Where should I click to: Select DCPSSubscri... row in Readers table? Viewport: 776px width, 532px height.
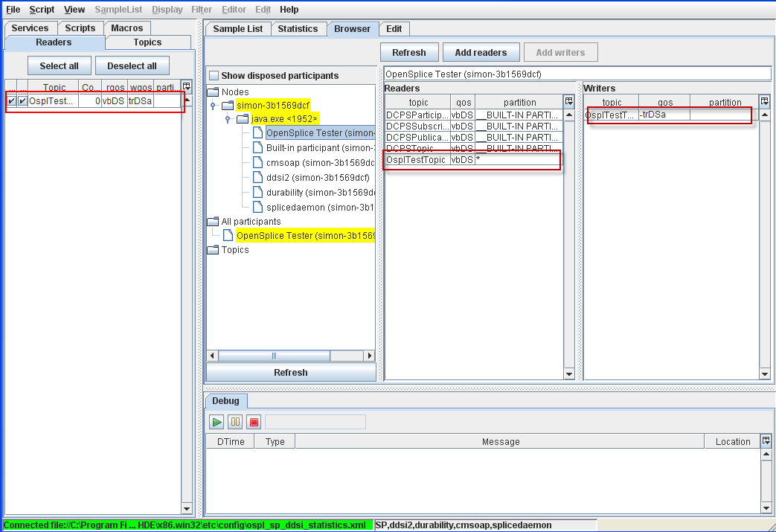coord(474,126)
